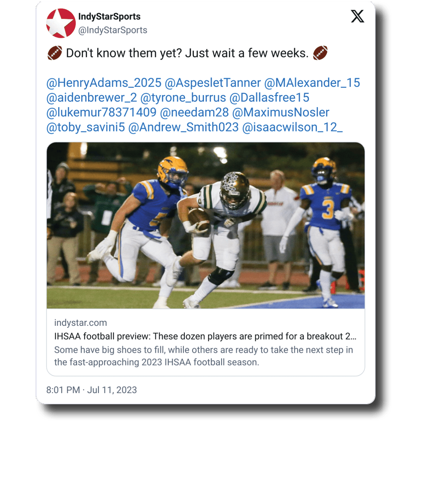Open the IndyStarSports star avatar
The width and height of the screenshot is (426, 504).
[x=61, y=23]
